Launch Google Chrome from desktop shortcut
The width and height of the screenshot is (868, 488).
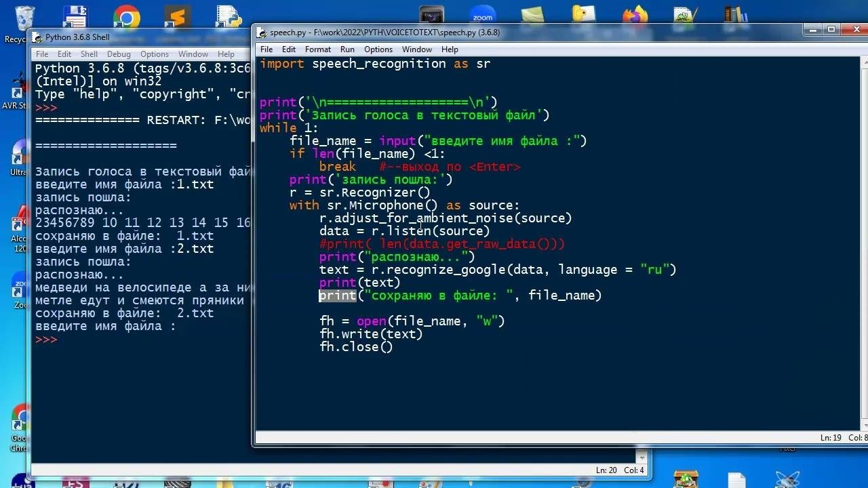(x=126, y=16)
